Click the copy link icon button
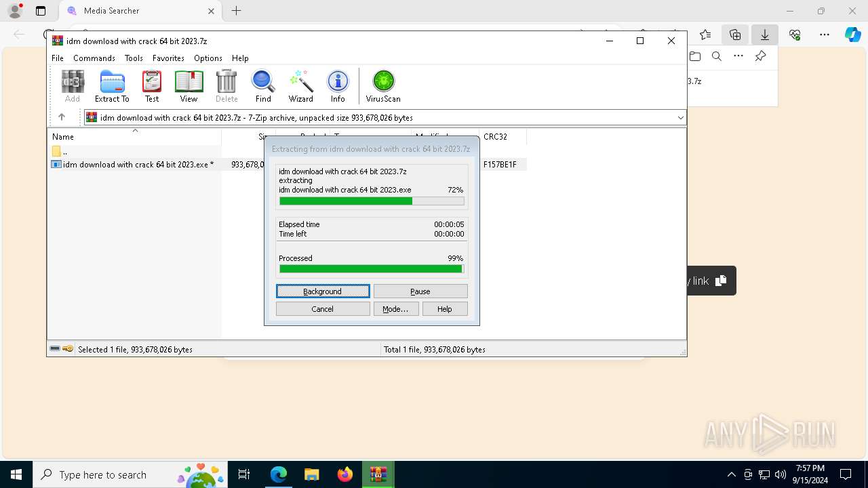 click(x=721, y=281)
